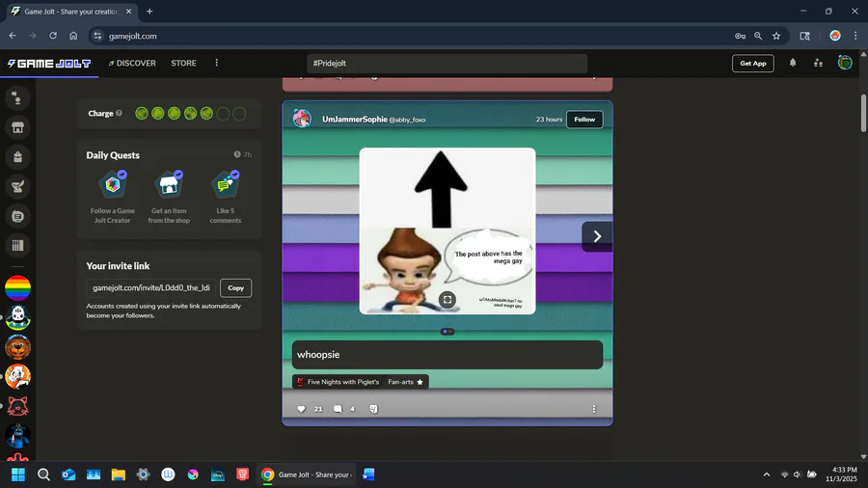The image size is (868, 488).
Task: Open Five Nights with Piglet's community tag
Action: point(338,382)
